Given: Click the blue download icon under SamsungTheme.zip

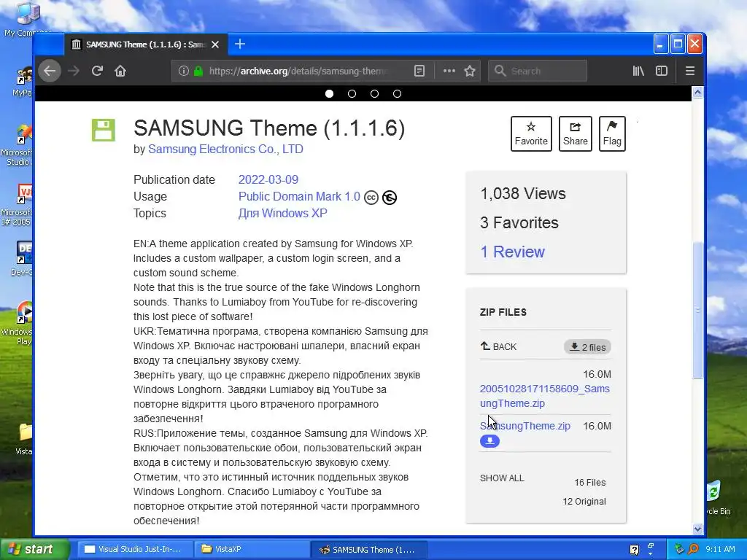Looking at the screenshot, I should click(489, 441).
